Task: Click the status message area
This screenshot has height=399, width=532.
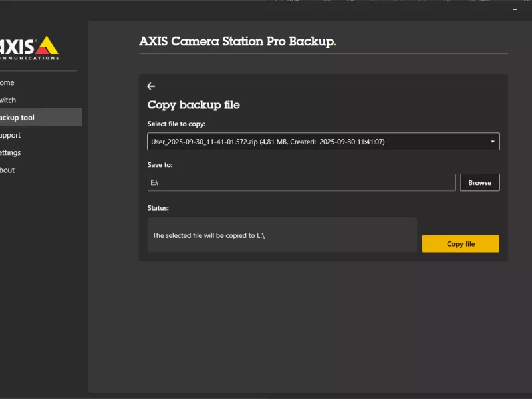Action: point(282,235)
